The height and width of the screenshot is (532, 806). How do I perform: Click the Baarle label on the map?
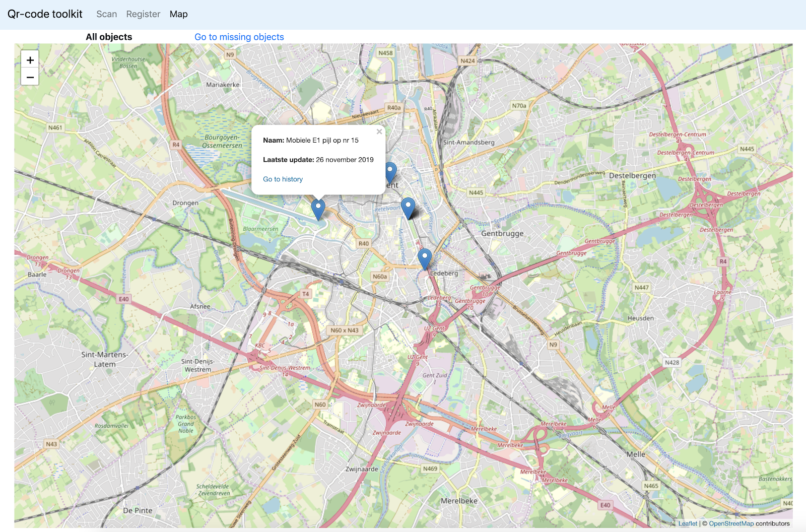tap(37, 275)
